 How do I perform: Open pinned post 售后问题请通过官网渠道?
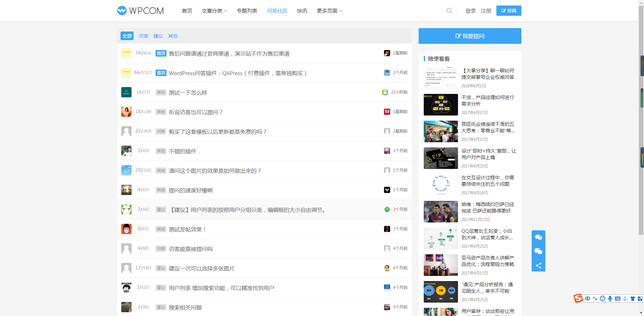[229, 53]
